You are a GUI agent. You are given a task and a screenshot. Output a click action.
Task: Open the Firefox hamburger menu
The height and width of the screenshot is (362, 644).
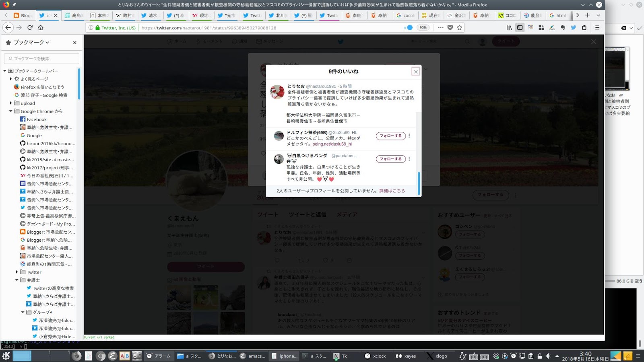pos(597,27)
